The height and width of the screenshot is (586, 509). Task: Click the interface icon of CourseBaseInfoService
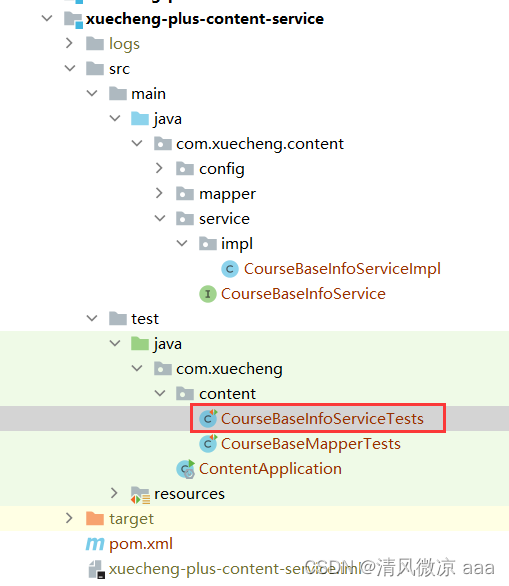coord(208,294)
